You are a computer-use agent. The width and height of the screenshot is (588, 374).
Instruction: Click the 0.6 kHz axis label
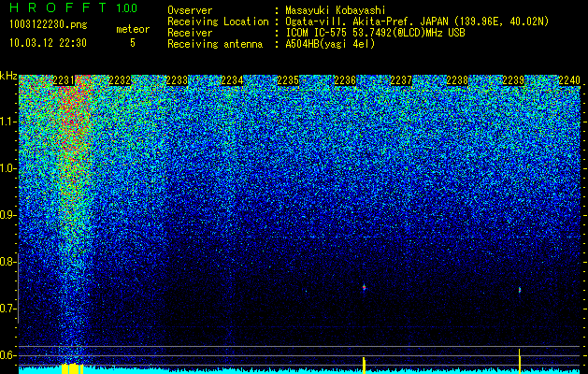[8, 355]
